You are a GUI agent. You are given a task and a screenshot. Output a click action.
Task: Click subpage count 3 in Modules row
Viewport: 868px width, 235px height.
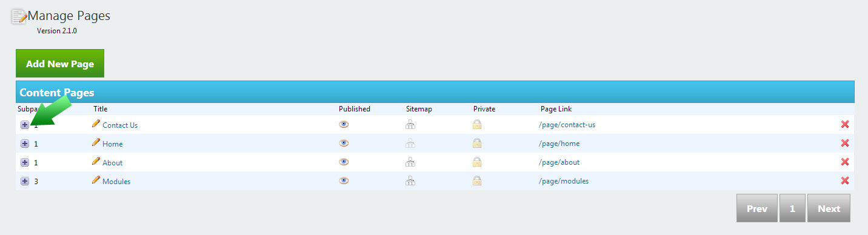(36, 181)
